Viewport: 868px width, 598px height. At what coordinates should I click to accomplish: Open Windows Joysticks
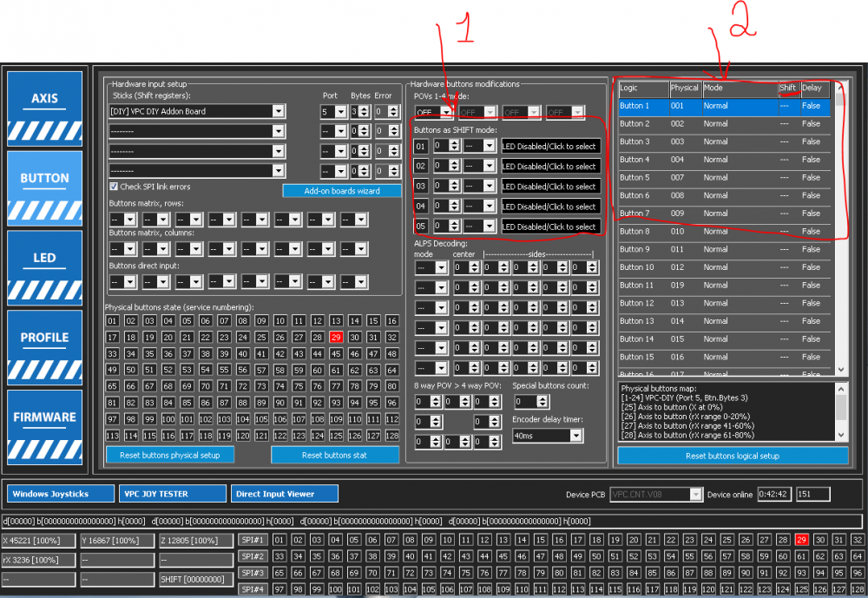click(61, 494)
